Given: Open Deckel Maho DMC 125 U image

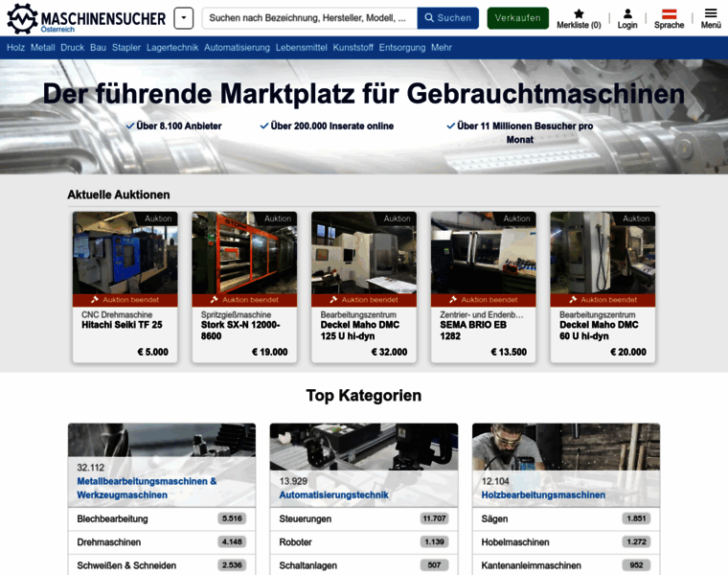Looking at the screenshot, I should point(364,253).
